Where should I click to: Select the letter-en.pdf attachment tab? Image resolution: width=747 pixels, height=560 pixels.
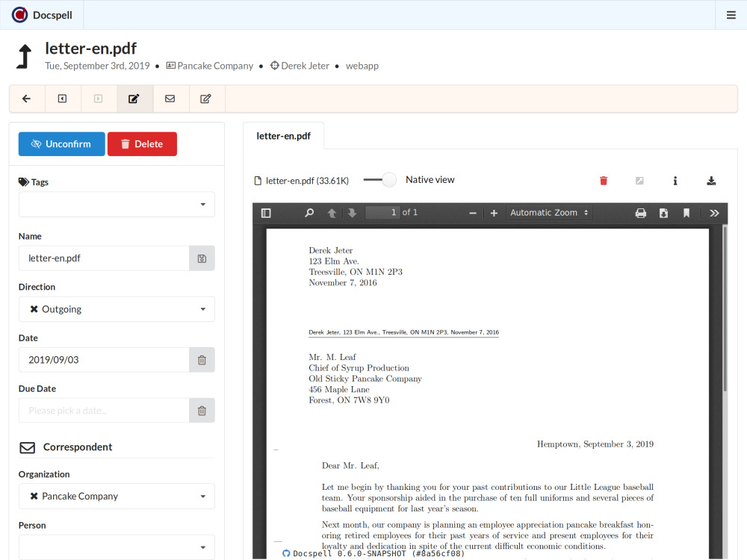(283, 136)
